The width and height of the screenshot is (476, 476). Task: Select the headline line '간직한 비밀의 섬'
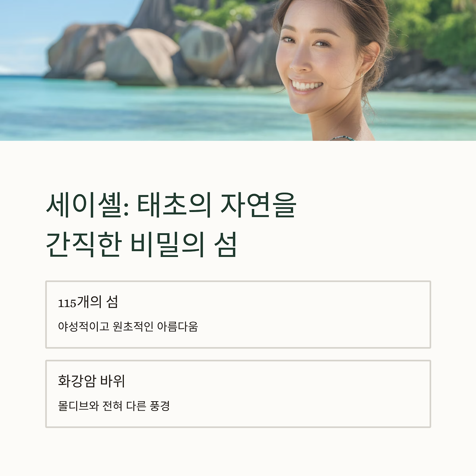(141, 245)
